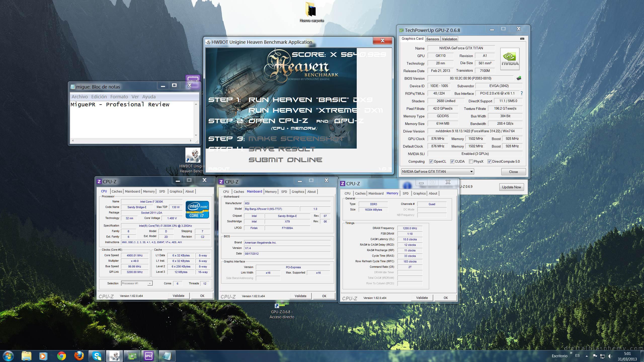Open the Ayuda menu in Notepad
Screen dimensions: 644x362
pyautogui.click(x=149, y=97)
